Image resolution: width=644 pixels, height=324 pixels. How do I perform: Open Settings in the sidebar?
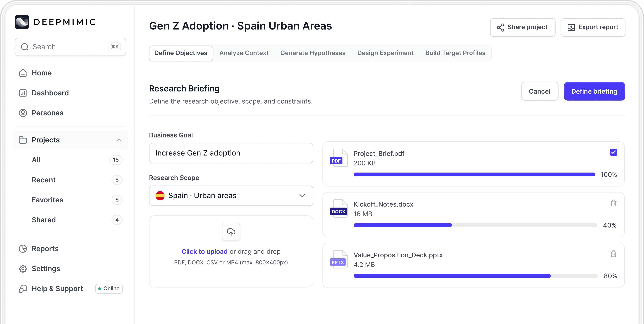46,269
